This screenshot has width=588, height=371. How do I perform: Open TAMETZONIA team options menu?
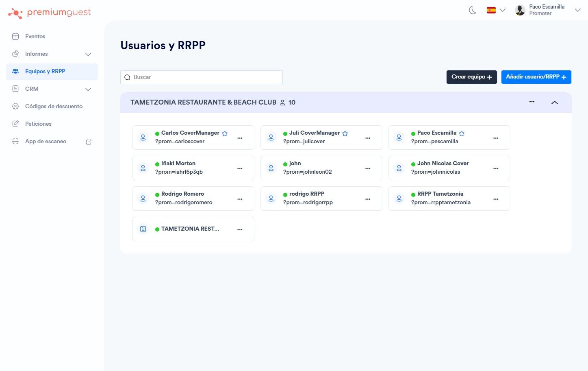coord(532,102)
